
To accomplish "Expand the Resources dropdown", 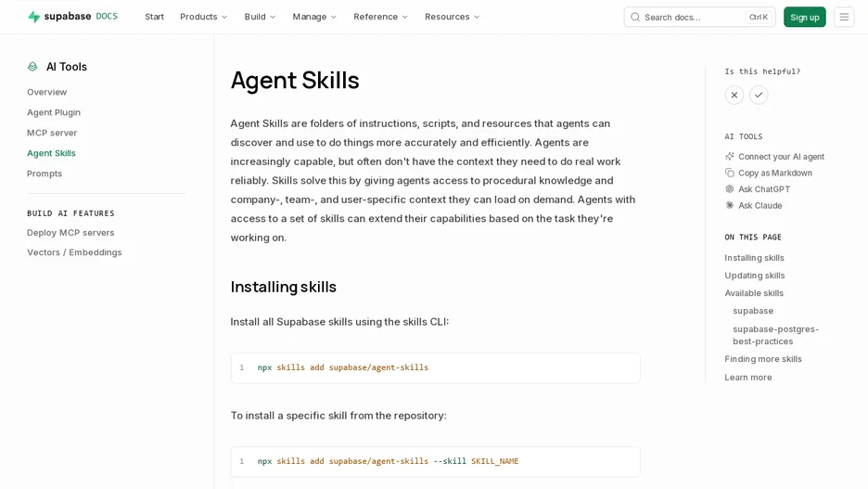I will [452, 17].
